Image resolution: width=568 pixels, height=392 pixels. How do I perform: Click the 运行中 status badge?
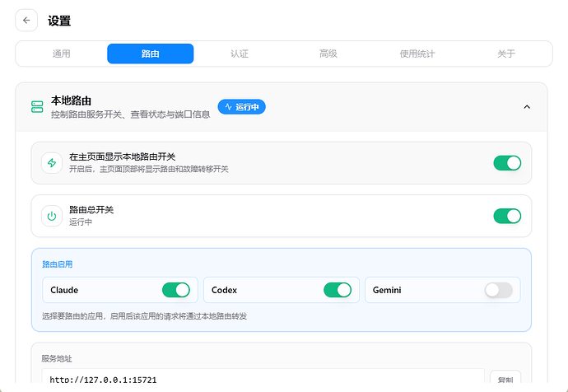[242, 107]
